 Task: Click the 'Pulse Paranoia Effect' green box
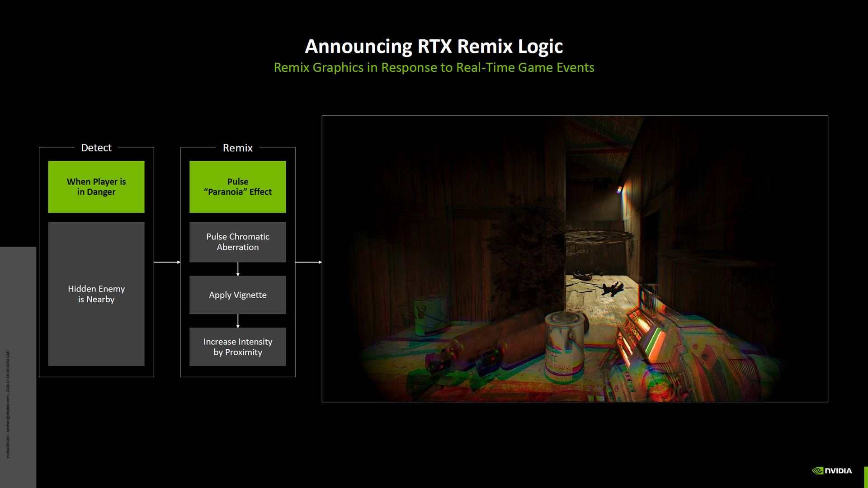[237, 187]
